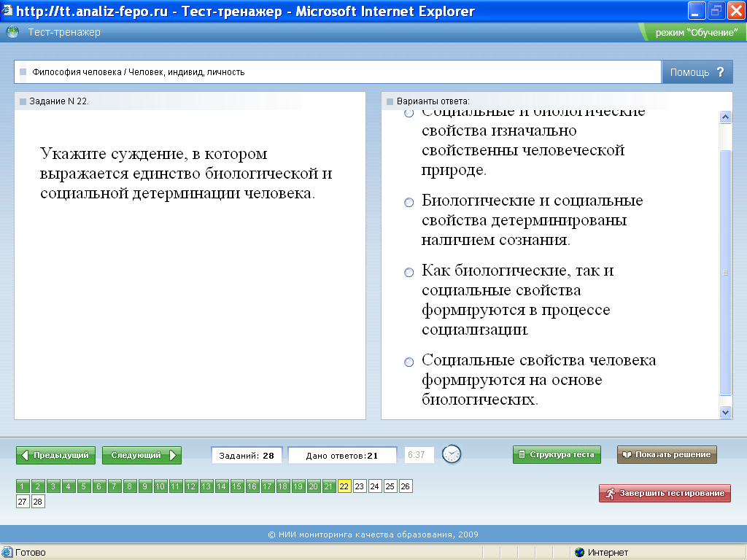The image size is (747, 560).
Task: Jump to question 16
Action: 252,486
